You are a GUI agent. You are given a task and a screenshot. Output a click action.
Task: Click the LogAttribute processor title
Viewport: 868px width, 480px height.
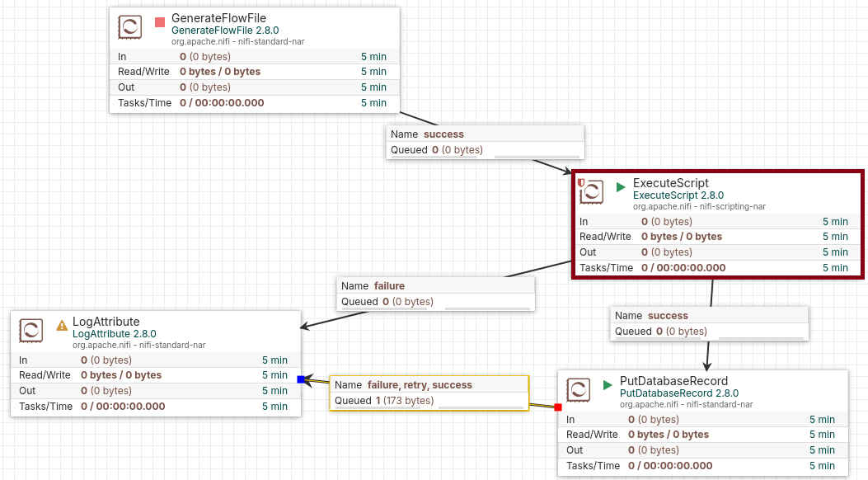coord(106,322)
